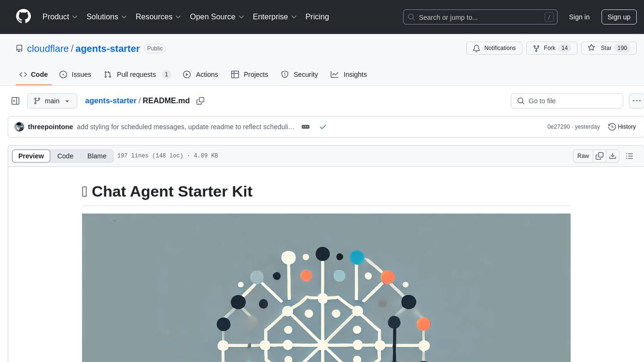Click the Go to file search field
This screenshot has width=644, height=362.
tap(567, 101)
